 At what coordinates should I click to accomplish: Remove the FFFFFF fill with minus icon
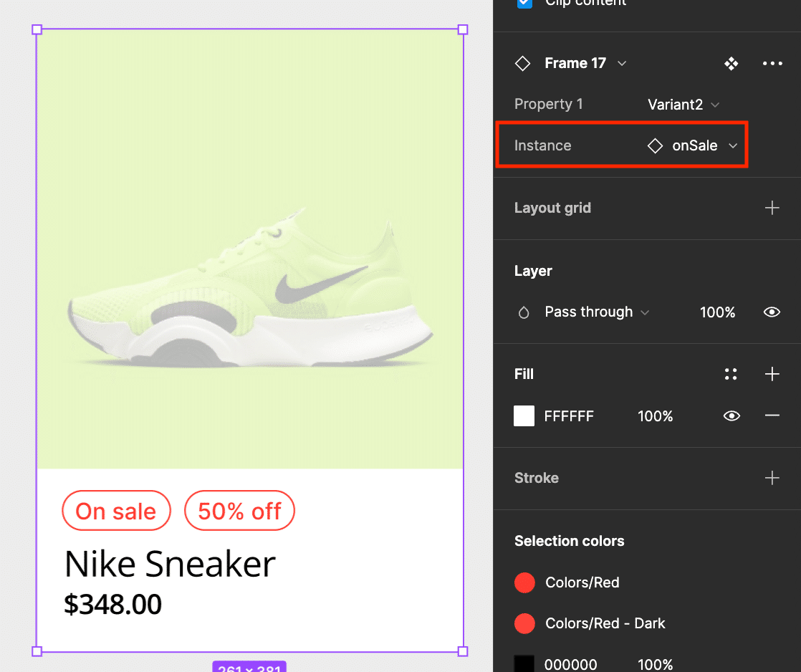pyautogui.click(x=772, y=416)
